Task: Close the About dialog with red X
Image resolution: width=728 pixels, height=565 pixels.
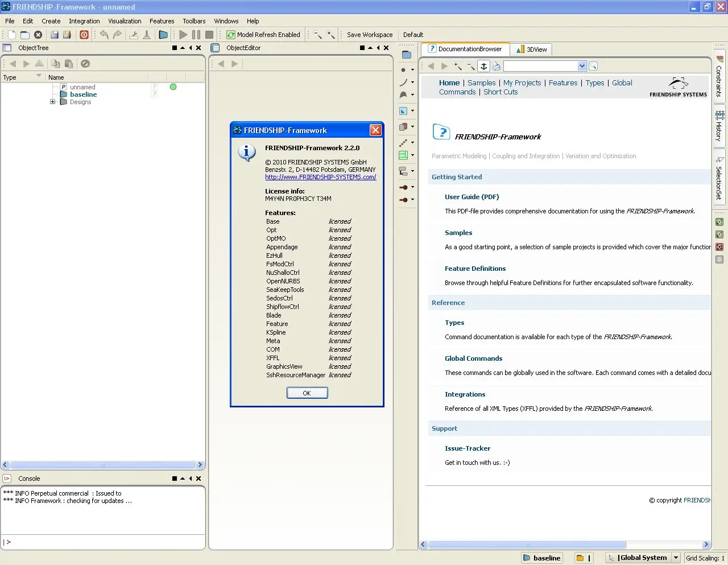Action: point(375,130)
